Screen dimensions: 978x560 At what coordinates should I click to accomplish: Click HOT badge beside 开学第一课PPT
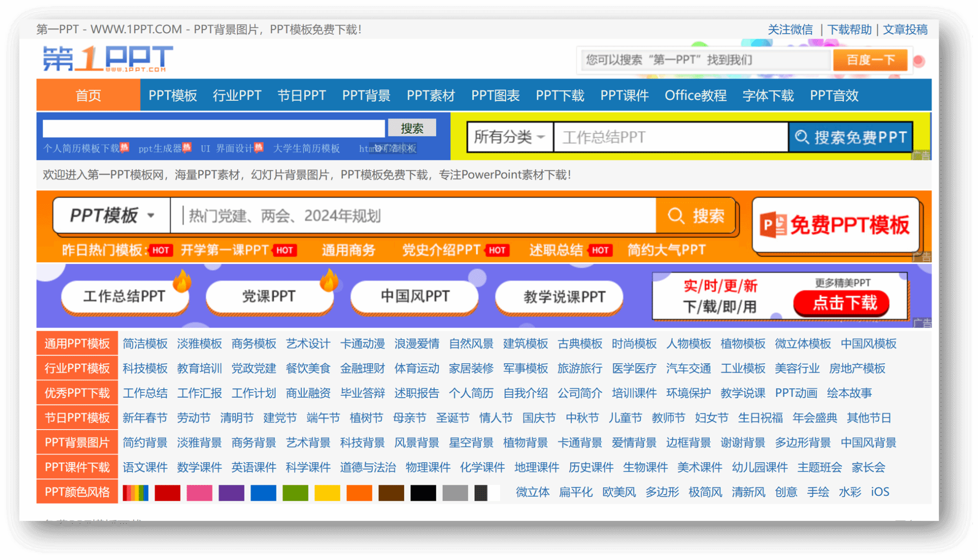click(x=285, y=250)
